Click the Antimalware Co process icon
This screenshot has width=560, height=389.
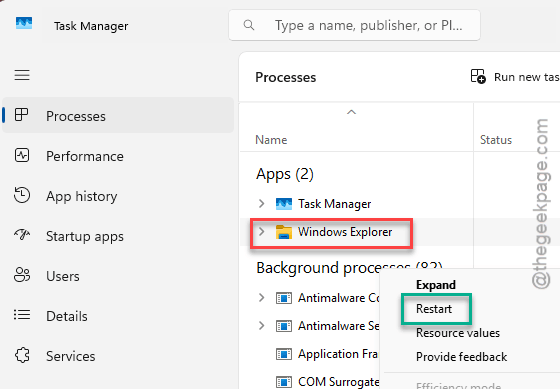(284, 298)
